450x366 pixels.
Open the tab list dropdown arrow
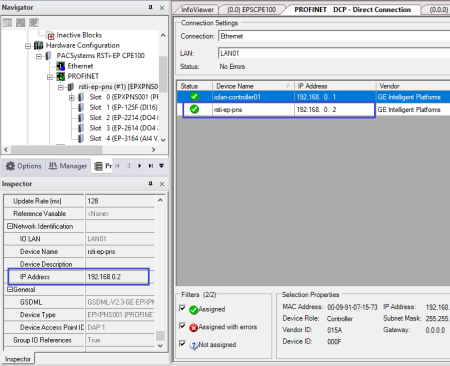(161, 166)
